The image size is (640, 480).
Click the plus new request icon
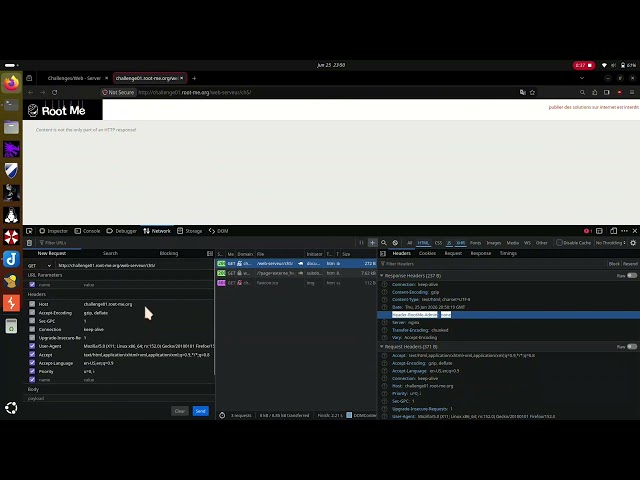coord(372,243)
